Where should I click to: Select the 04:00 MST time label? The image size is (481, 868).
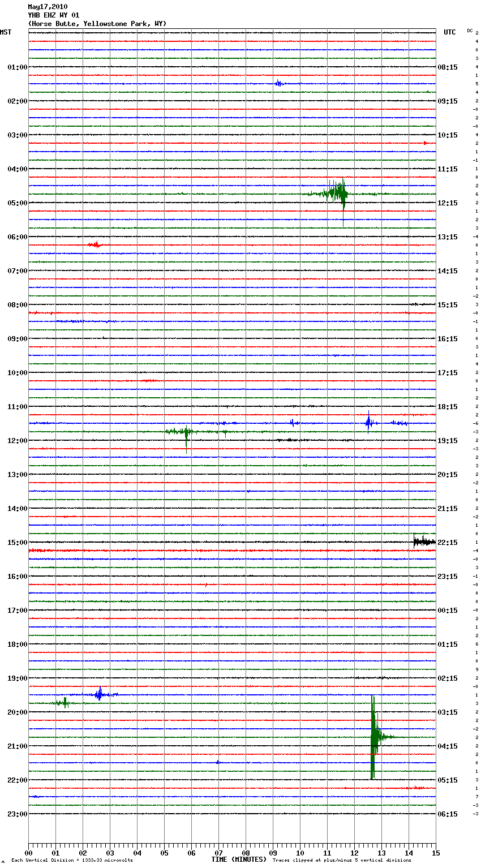point(18,169)
